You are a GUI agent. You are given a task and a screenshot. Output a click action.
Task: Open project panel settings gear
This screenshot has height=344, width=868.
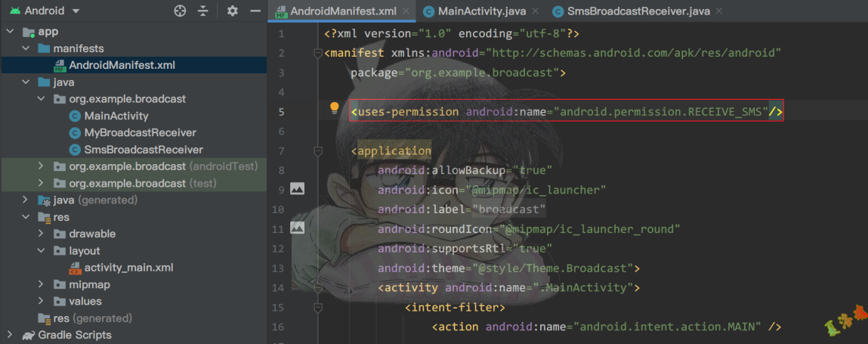[x=233, y=11]
